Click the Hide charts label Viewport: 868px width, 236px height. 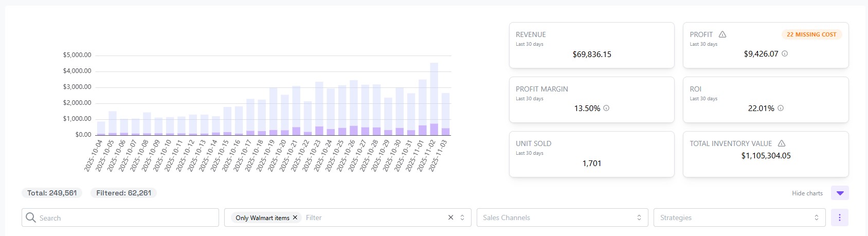pyautogui.click(x=807, y=193)
